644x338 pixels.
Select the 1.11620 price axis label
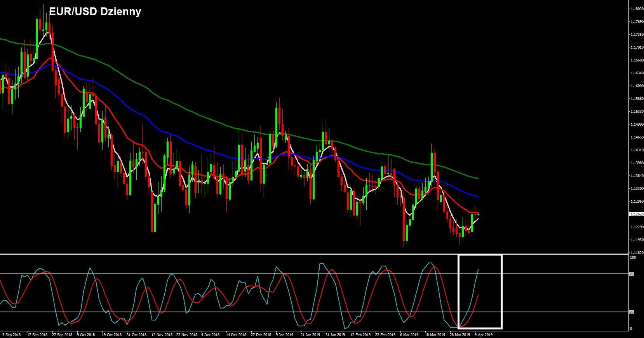637,253
